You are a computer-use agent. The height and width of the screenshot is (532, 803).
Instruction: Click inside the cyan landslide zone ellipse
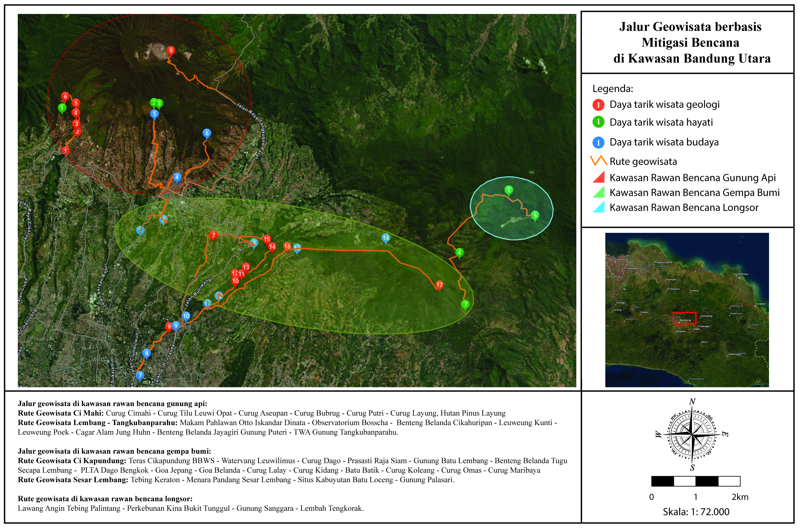(513, 209)
